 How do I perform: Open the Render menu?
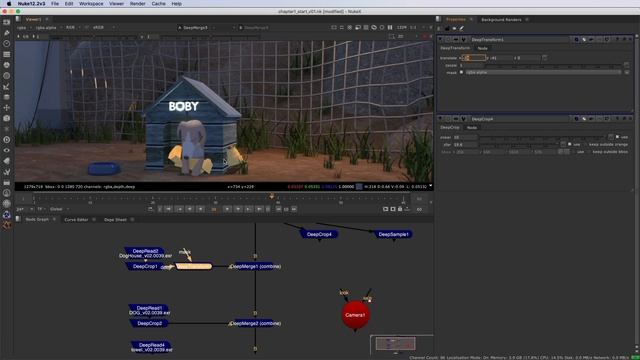click(x=138, y=4)
